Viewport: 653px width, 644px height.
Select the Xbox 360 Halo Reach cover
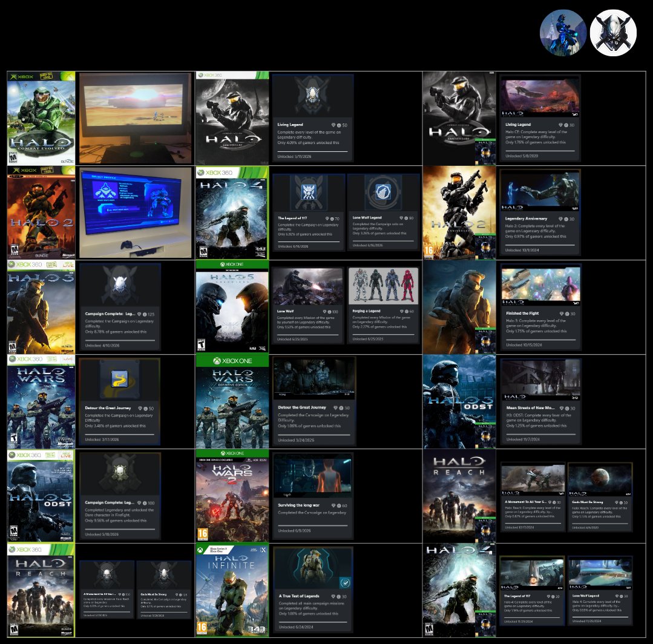click(41, 591)
